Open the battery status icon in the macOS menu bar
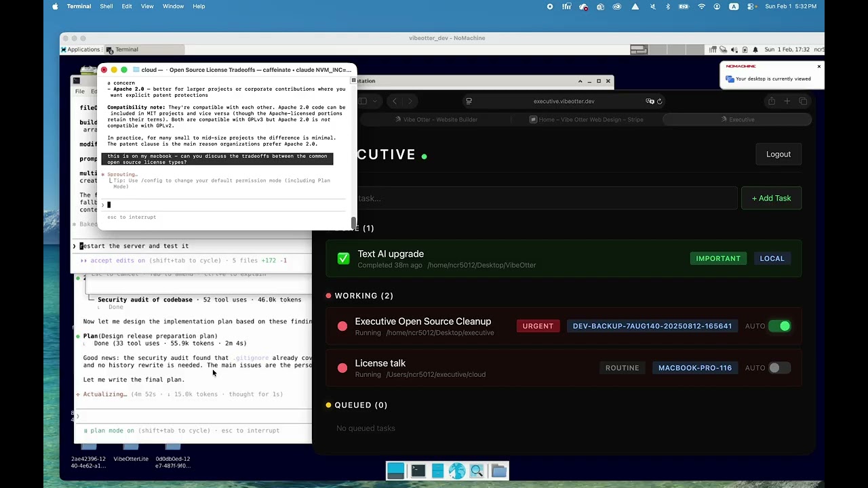 (684, 6)
